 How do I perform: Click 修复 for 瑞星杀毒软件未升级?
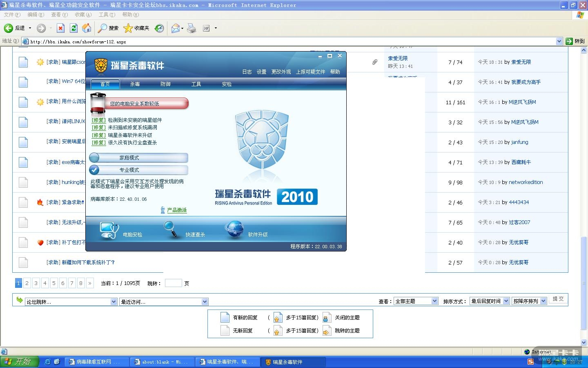coord(99,135)
